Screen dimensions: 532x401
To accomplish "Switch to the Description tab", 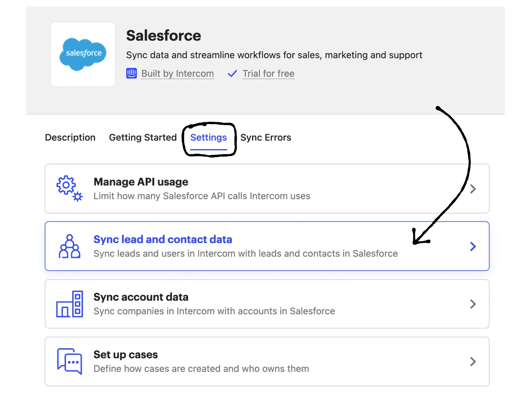I will tap(70, 137).
